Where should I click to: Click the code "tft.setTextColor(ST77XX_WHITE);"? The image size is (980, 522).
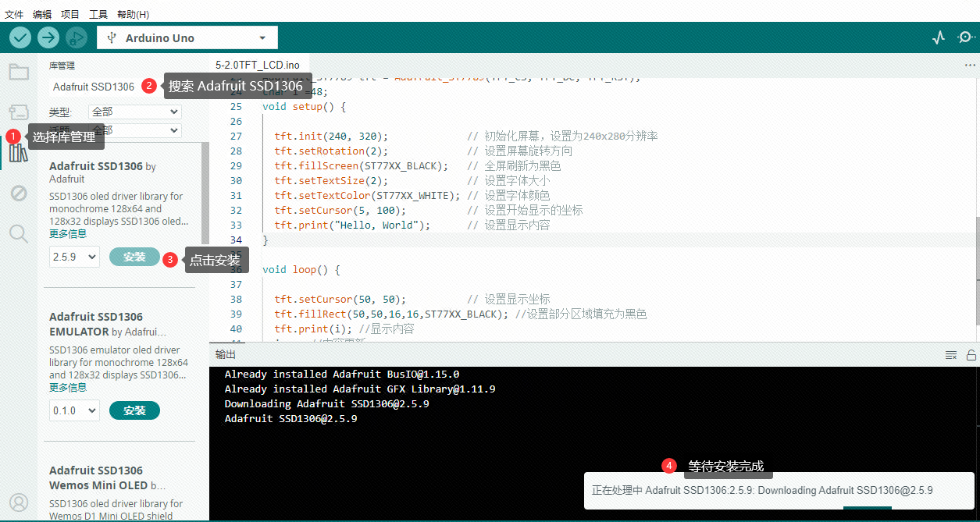click(x=367, y=195)
